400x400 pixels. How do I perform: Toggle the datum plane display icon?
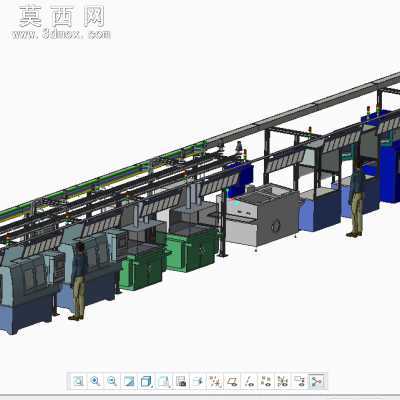(233, 381)
